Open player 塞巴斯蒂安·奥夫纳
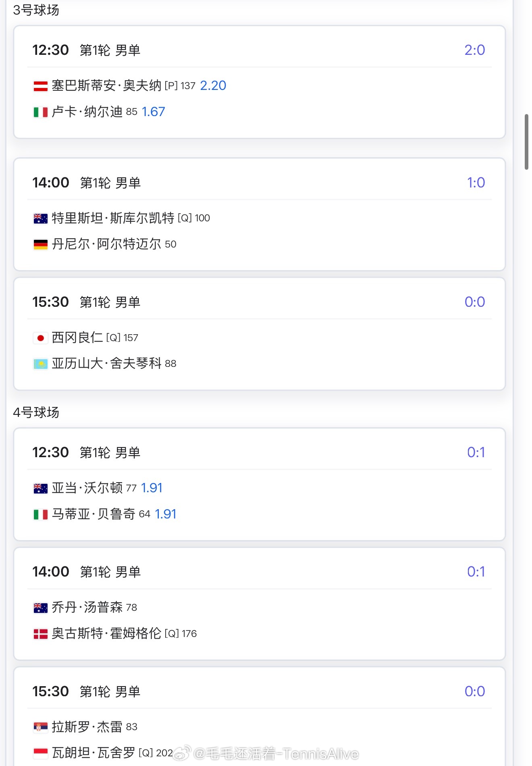The width and height of the screenshot is (532, 766). tap(106, 85)
